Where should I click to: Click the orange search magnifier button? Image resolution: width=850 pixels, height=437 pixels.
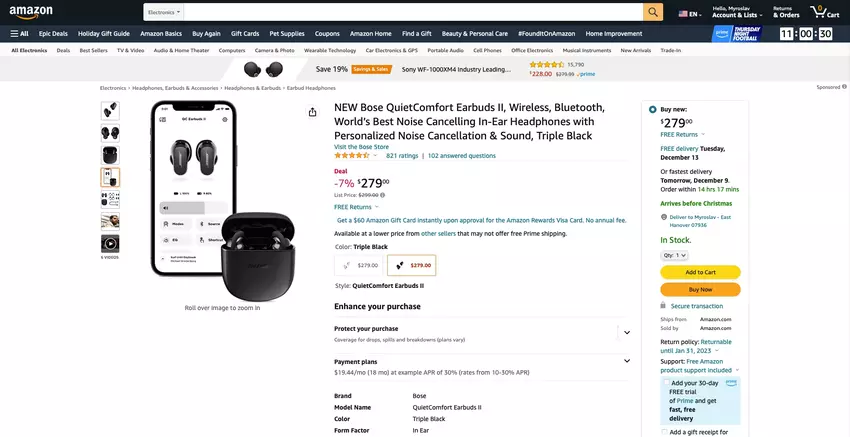coord(653,12)
